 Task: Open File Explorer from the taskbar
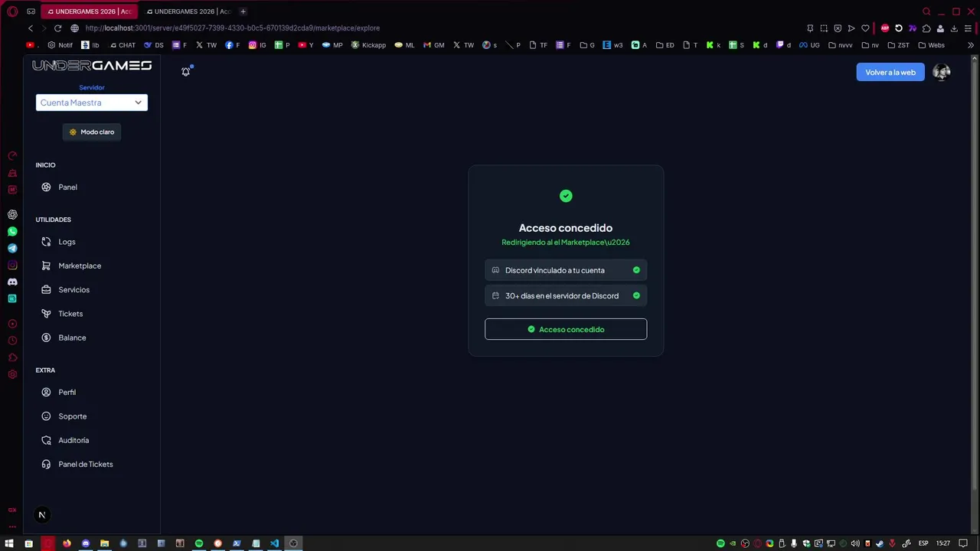coord(104,543)
